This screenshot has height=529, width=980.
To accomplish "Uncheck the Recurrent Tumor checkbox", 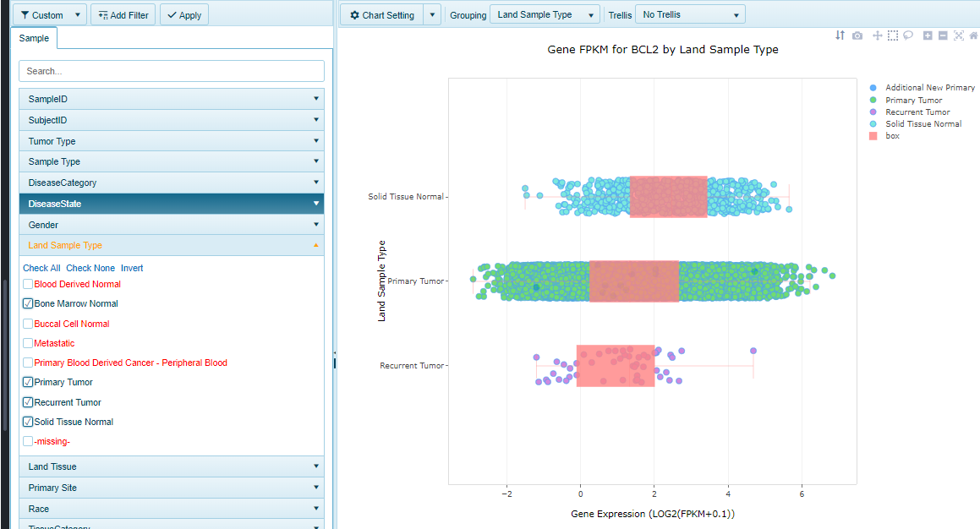I will point(28,402).
